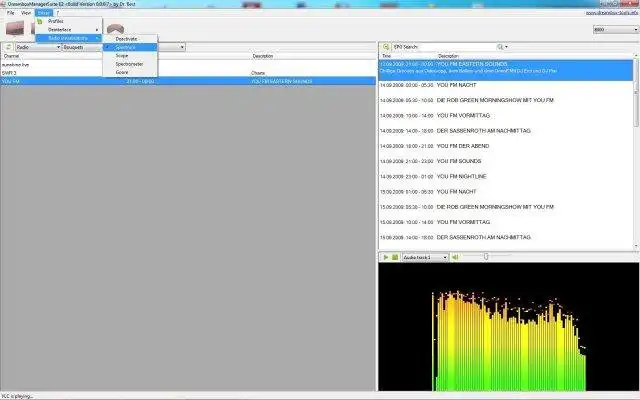Click the magnifier icon in EPG Search
Image resolution: width=640 pixels, height=400 pixels.
(x=500, y=47)
